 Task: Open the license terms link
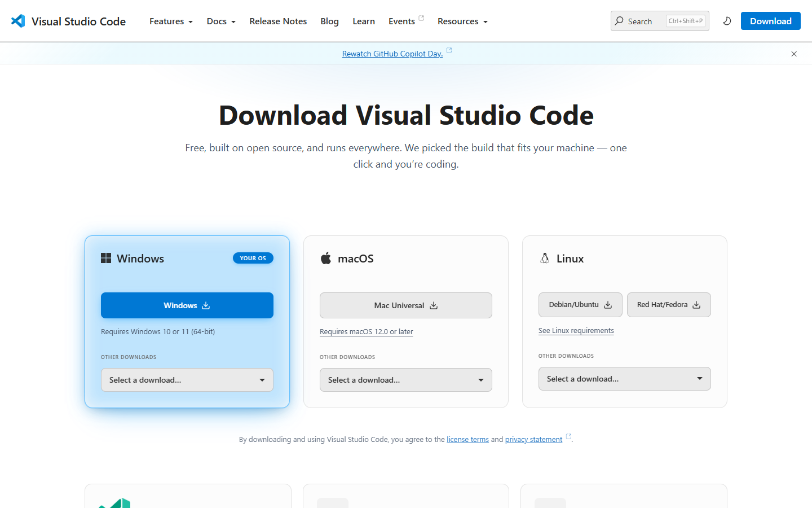coord(468,439)
